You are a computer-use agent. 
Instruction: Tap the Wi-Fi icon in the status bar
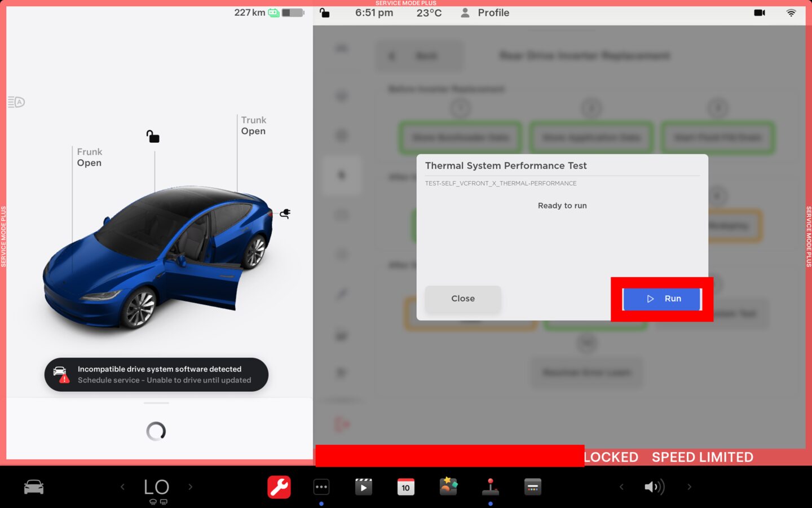791,12
